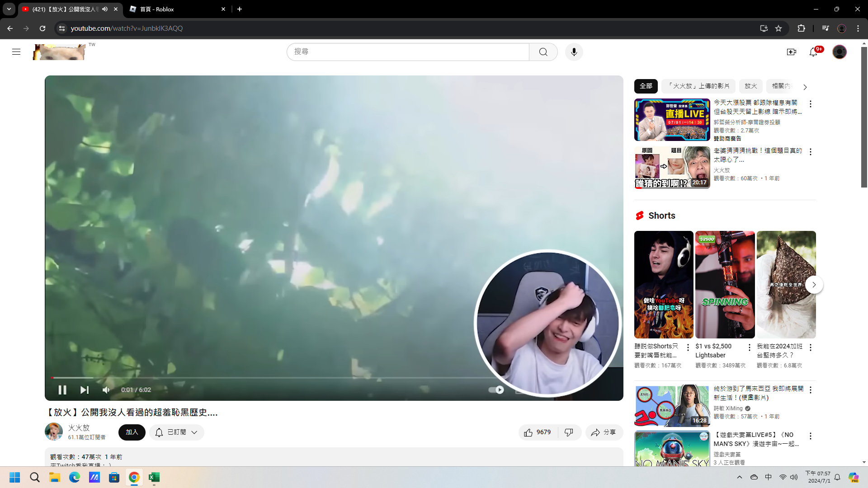Skip to the next video
This screenshot has height=488, width=868.
pos(84,389)
